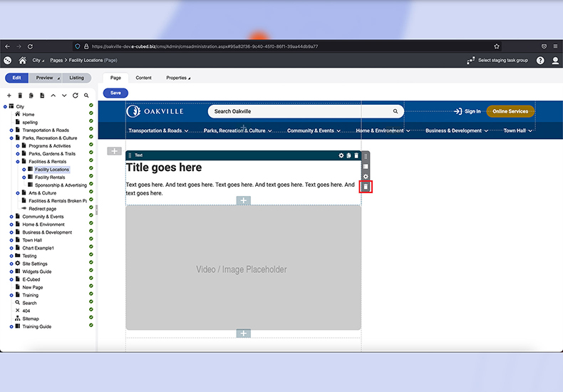Open the Properties tab
Screen dimensions: 563x392
[178, 78]
